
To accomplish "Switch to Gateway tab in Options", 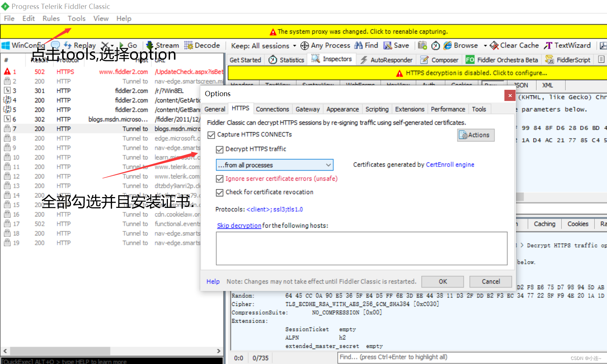I will [x=307, y=109].
